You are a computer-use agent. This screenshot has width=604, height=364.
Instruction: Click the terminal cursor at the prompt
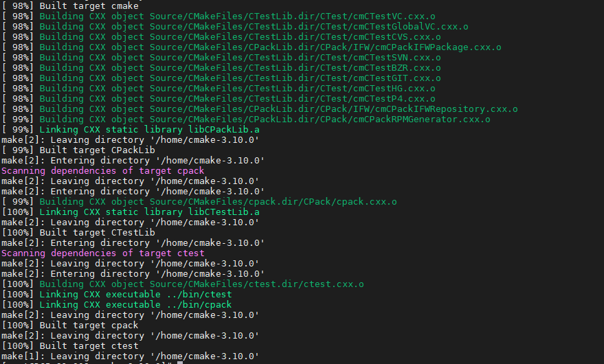tap(179, 363)
